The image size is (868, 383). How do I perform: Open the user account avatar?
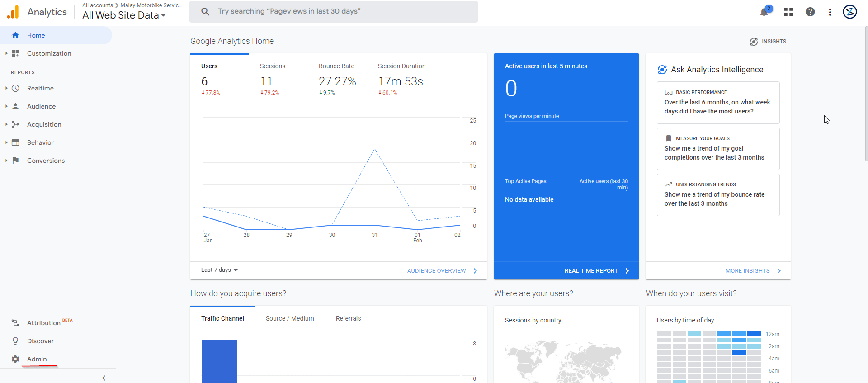[x=850, y=12]
